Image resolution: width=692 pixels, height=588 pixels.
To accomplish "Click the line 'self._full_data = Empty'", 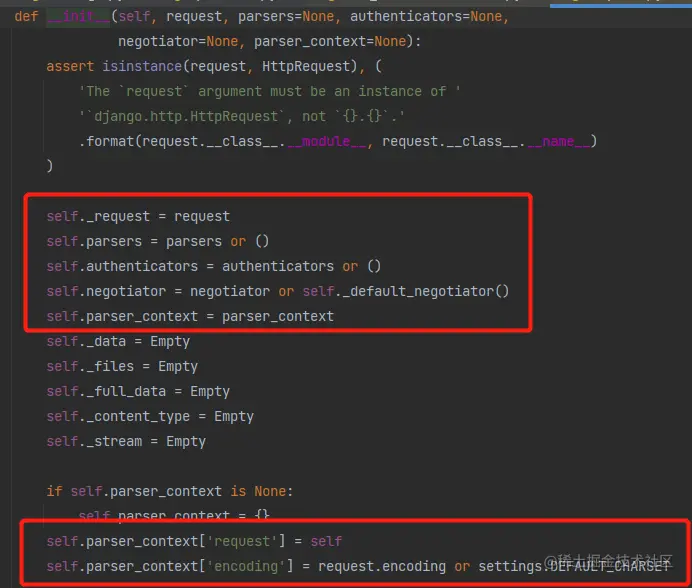I will 138,392.
